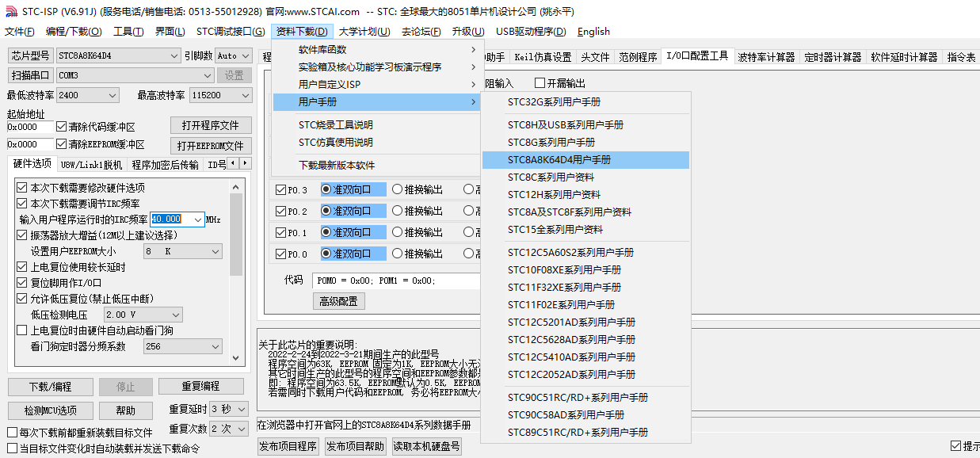Screen dimensions: 980x458
Task: Select STC12C5A60S2系列用户手册 entry
Action: (x=585, y=252)
